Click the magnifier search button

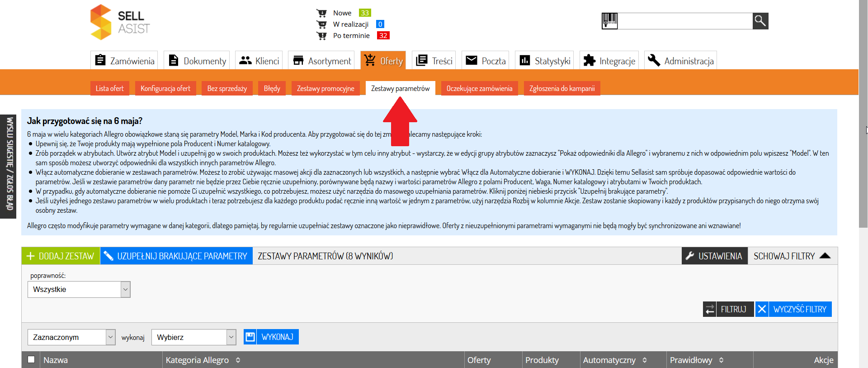760,21
